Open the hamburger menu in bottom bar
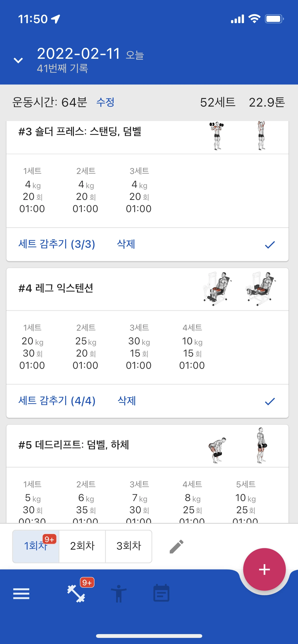298x644 pixels. pos(21,594)
